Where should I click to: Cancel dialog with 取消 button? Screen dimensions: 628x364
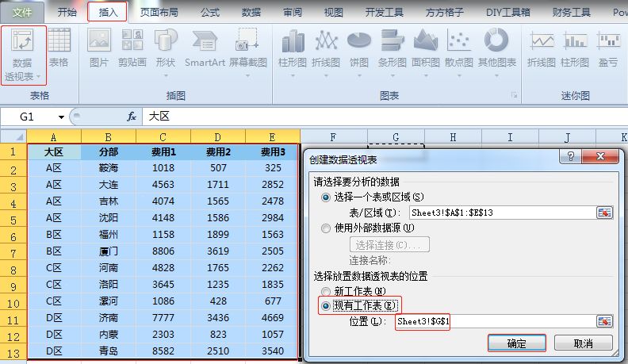click(583, 343)
